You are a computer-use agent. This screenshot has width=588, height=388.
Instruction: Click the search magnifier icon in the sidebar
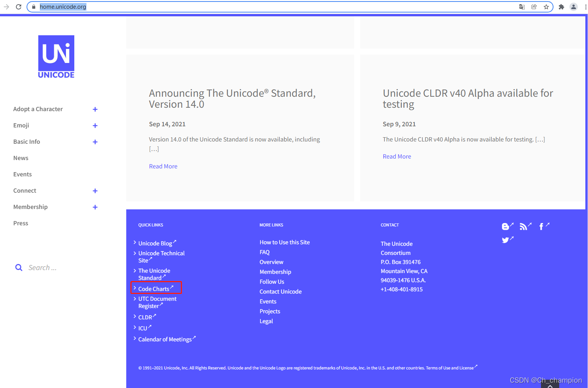(x=19, y=268)
